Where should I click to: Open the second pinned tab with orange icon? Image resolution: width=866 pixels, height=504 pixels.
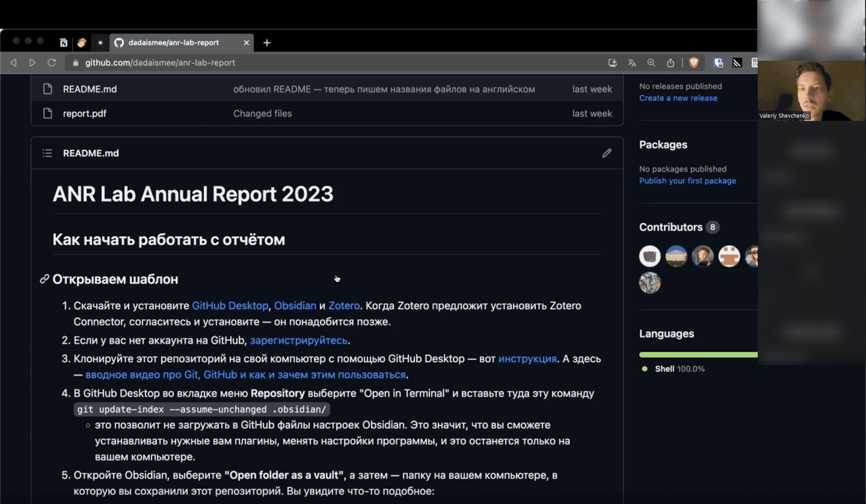pyautogui.click(x=82, y=43)
